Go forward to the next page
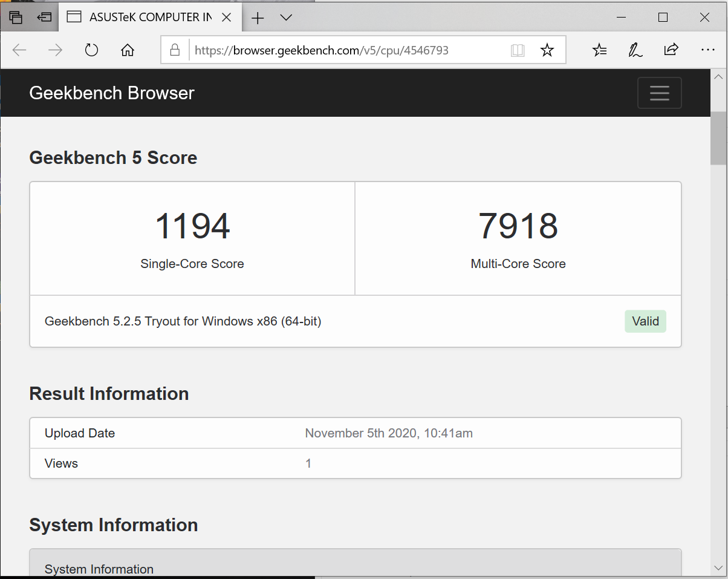 55,50
